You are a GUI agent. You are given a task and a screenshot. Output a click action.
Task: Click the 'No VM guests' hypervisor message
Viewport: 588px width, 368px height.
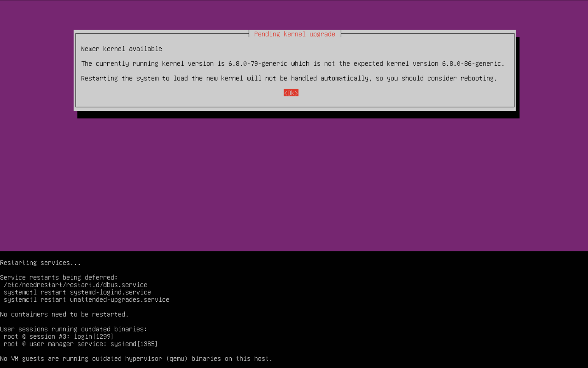tap(136, 359)
